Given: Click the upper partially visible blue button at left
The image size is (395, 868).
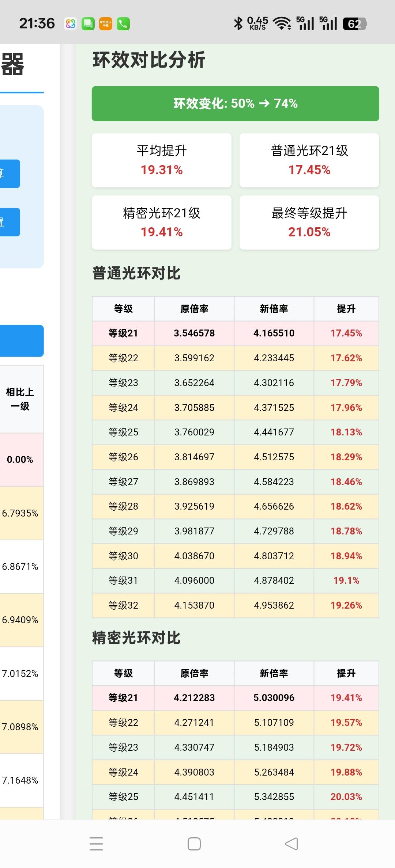Looking at the screenshot, I should (x=10, y=174).
